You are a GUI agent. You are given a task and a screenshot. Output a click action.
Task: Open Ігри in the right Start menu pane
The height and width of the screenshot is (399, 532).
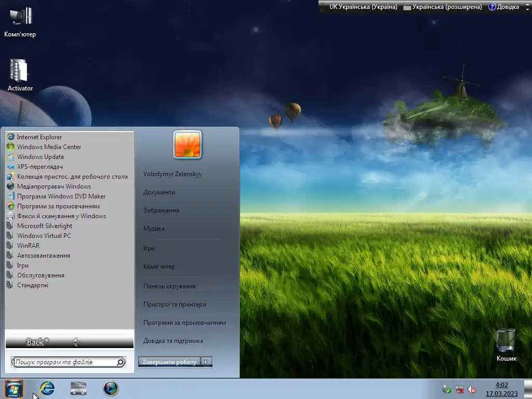coord(149,248)
